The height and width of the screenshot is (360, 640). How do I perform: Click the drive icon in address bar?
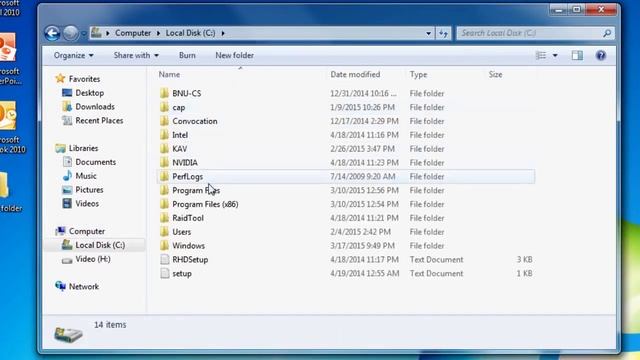pyautogui.click(x=96, y=33)
